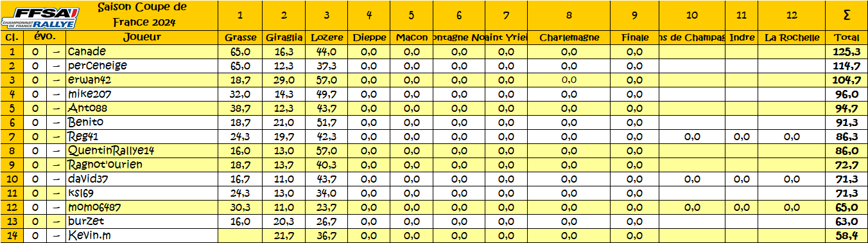
Task: Click the Saison Coupe de France 2024 title
Action: pyautogui.click(x=143, y=15)
